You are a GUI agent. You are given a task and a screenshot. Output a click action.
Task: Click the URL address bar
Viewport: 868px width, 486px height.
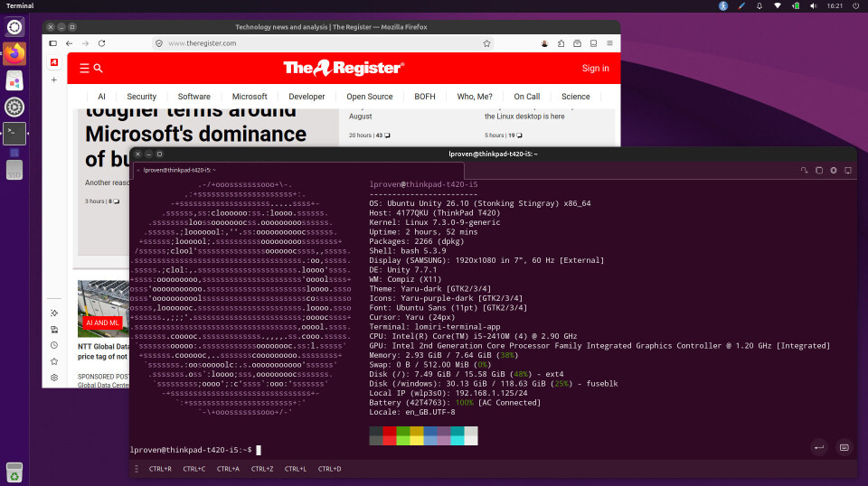322,43
